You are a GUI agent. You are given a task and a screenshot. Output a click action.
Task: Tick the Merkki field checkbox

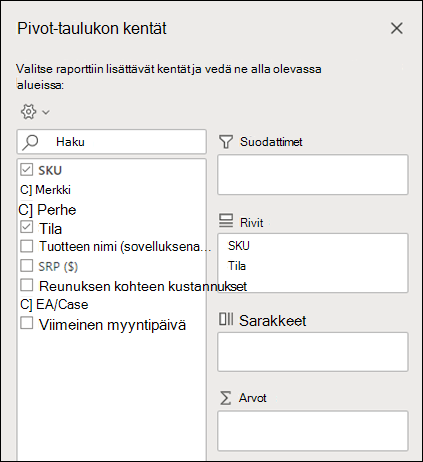tap(26, 190)
